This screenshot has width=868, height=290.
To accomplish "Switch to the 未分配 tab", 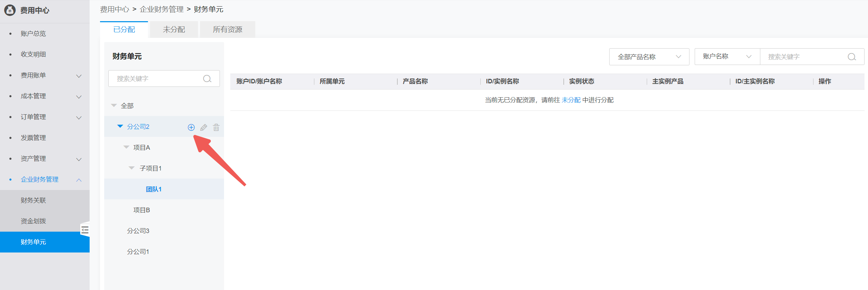I will 174,30.
